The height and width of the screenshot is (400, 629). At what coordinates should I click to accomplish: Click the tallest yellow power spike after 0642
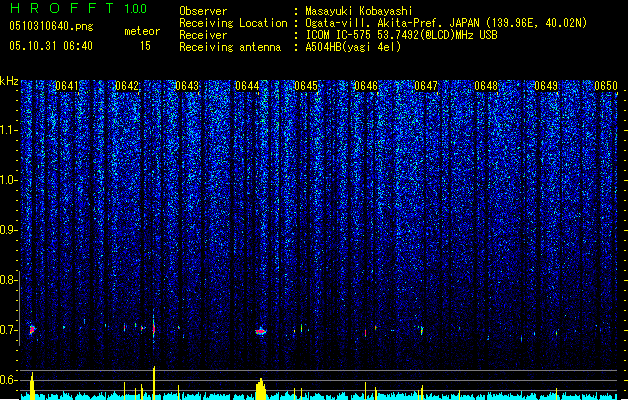[x=154, y=382]
